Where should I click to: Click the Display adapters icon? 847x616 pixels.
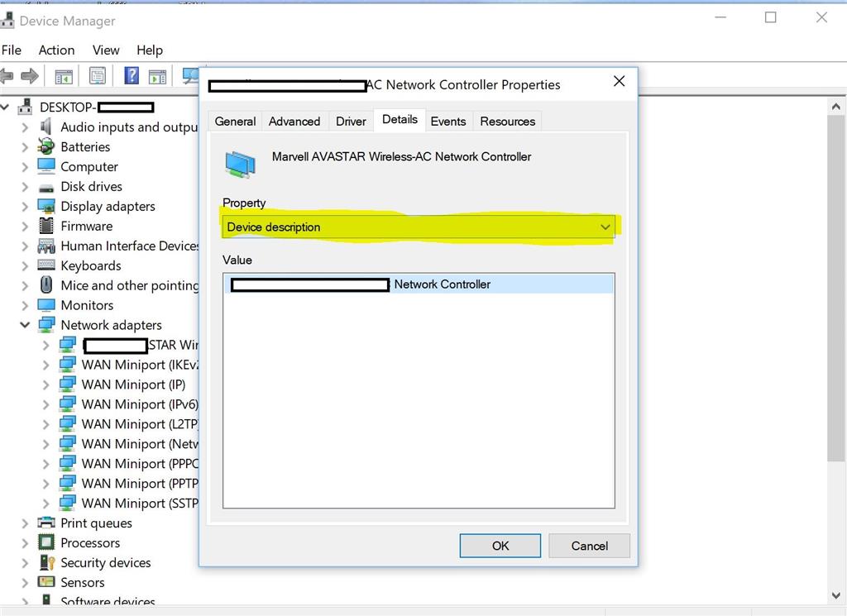click(x=46, y=206)
